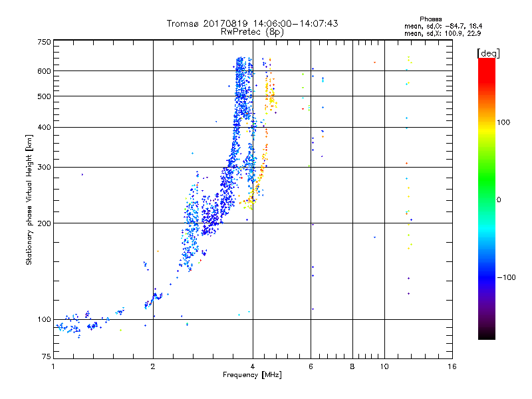Click the '[deg]' colorbar unit label
This screenshot has width=532, height=399.
tap(488, 53)
